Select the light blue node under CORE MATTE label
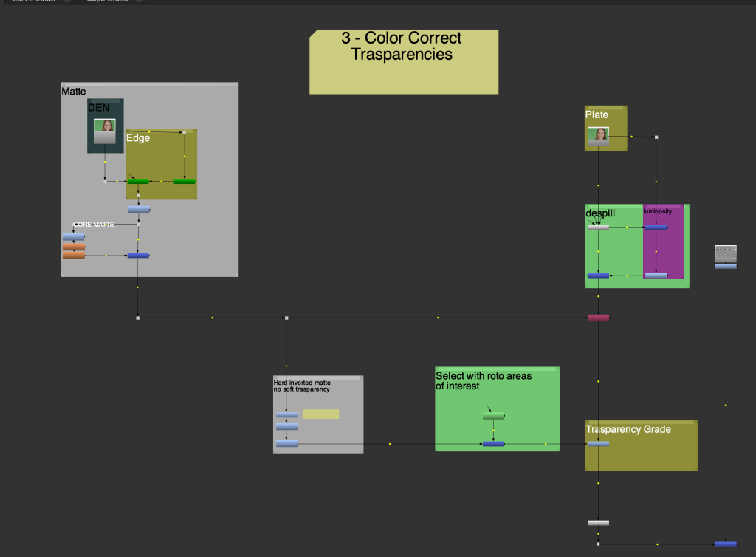The image size is (756, 557). tap(74, 237)
